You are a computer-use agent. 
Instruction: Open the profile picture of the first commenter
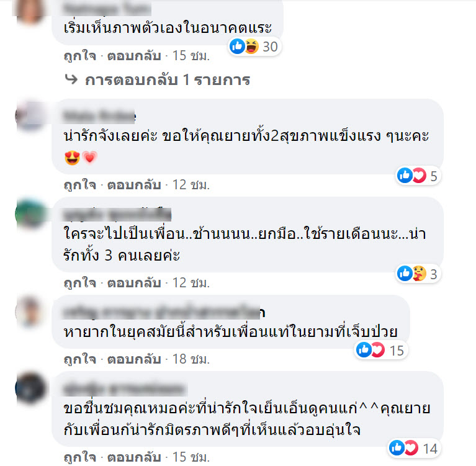pyautogui.click(x=30, y=11)
